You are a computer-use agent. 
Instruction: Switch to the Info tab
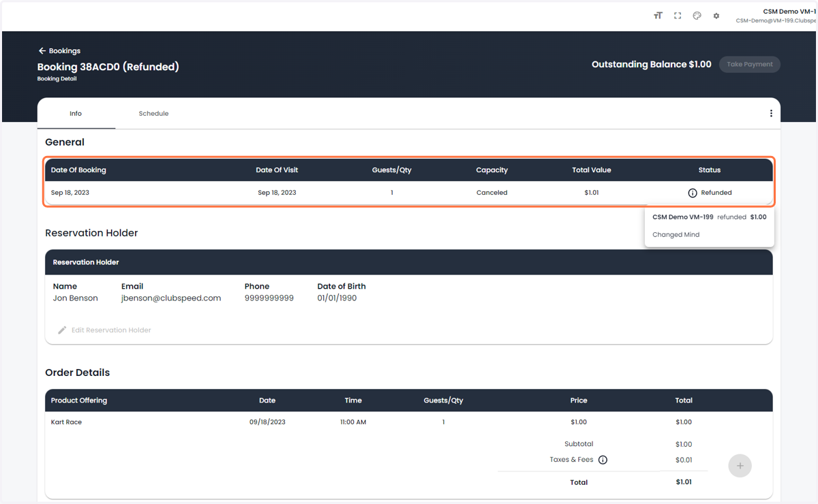coord(76,114)
